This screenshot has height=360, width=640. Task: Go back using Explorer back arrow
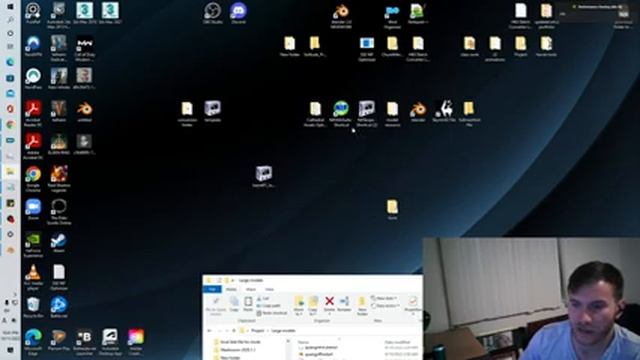209,331
